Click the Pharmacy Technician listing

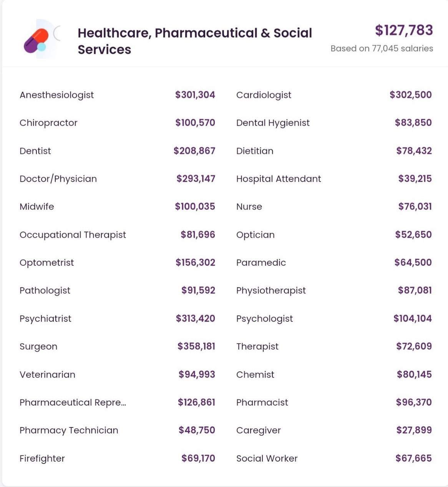coord(69,431)
